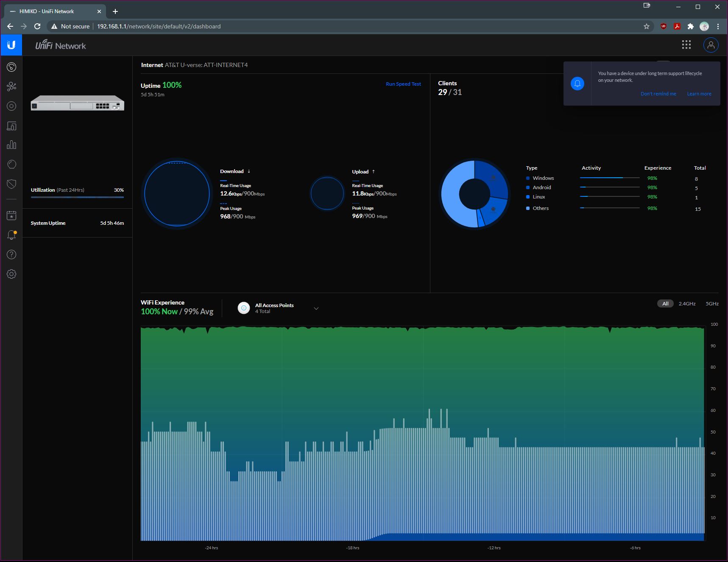
Task: Click Don't remind me in the notification
Action: tap(658, 94)
